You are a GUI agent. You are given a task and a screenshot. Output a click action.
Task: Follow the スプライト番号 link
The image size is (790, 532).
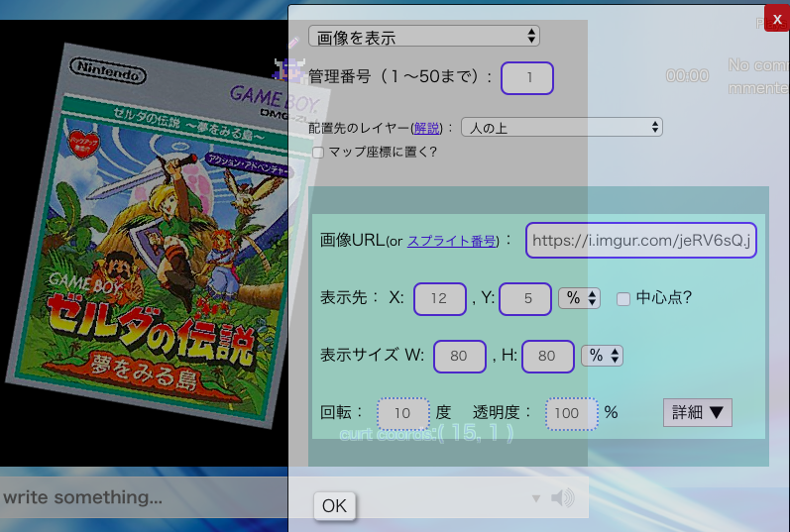451,241
